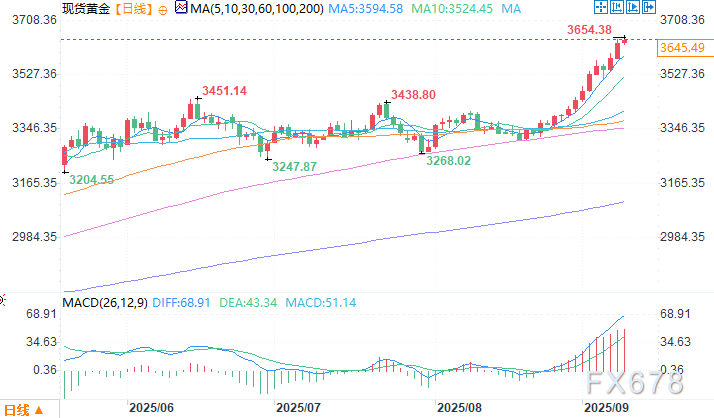
Task: Click the MA(5,10,30,60,100,200) indicator label
Action: pos(257,9)
